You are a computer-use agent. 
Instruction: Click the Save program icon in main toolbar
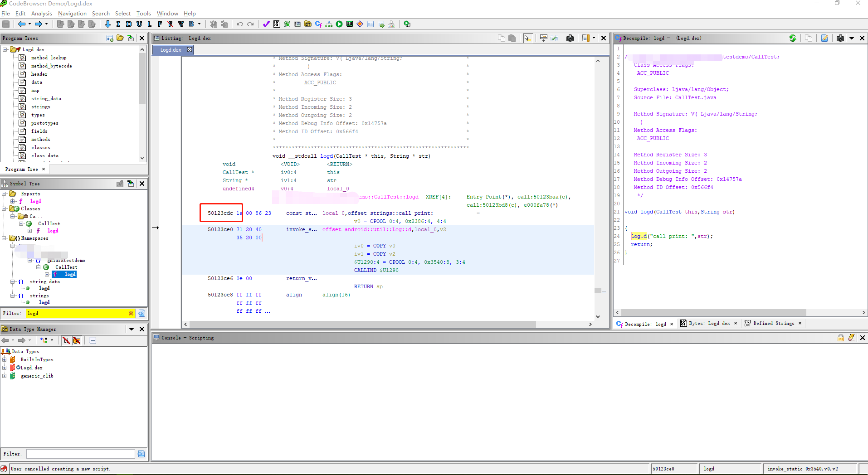[6, 24]
